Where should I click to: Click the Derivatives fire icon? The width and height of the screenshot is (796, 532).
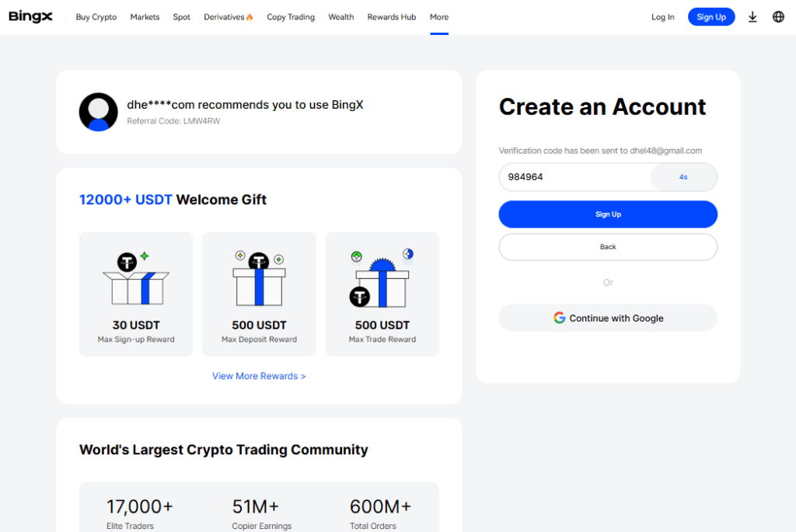tap(250, 17)
